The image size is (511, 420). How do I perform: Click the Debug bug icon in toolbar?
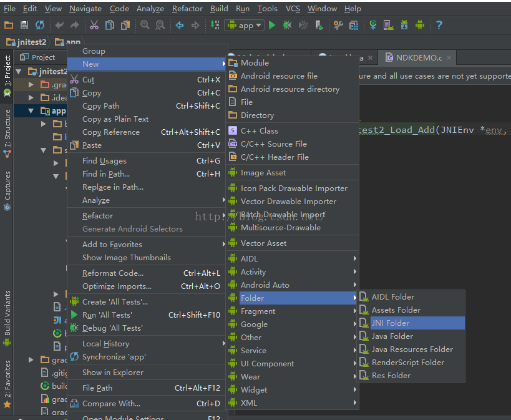click(287, 25)
